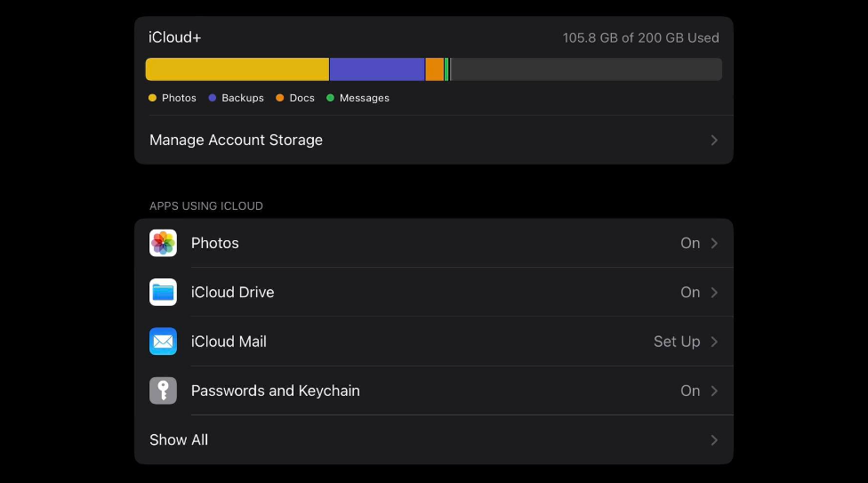The image size is (868, 483).
Task: Expand the iCloud Mail row chevron
Action: 714,342
